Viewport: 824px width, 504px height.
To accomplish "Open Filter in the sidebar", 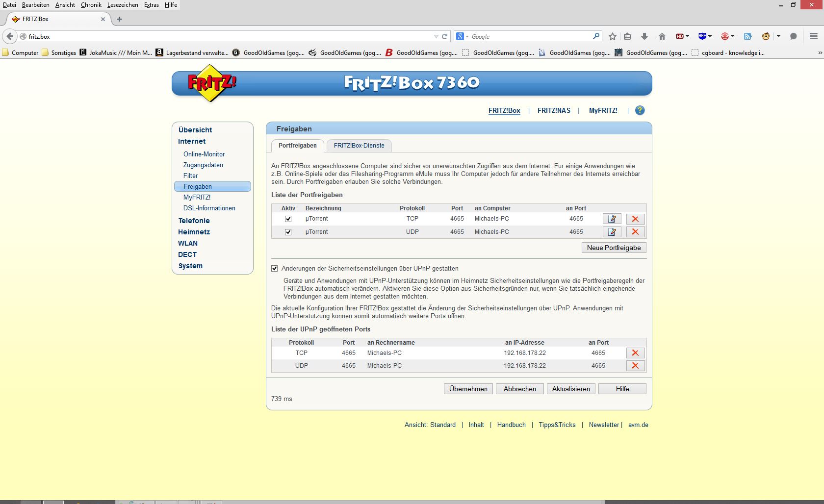I will pyautogui.click(x=191, y=176).
